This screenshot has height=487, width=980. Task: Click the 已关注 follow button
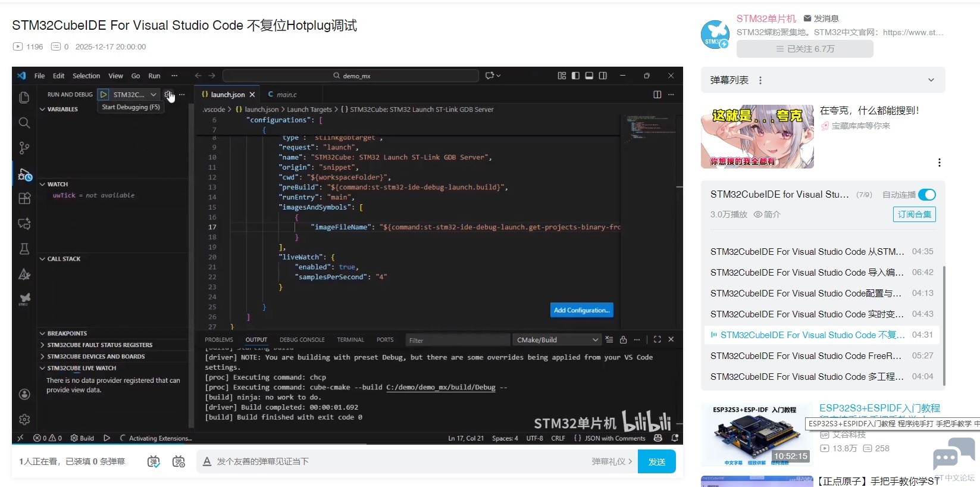tap(805, 49)
